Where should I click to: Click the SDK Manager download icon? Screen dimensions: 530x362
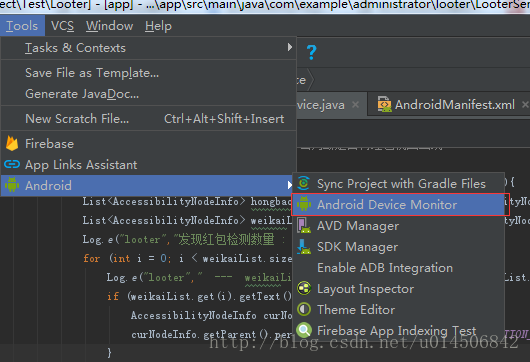point(304,246)
